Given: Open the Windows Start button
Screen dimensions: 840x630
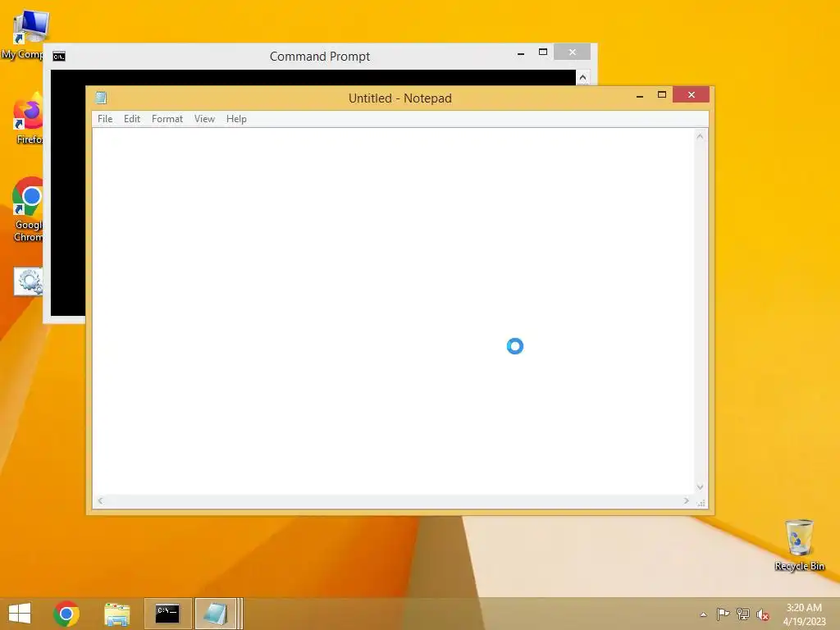Looking at the screenshot, I should tap(20, 614).
